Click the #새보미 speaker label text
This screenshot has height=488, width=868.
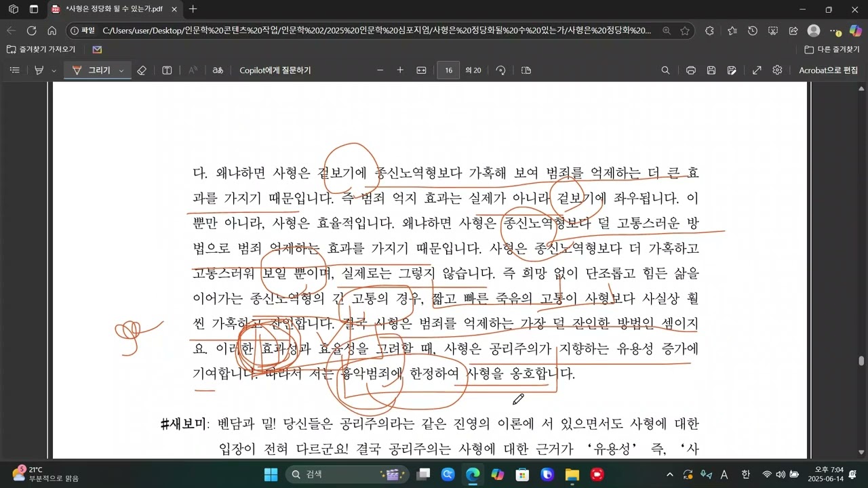pyautogui.click(x=183, y=424)
